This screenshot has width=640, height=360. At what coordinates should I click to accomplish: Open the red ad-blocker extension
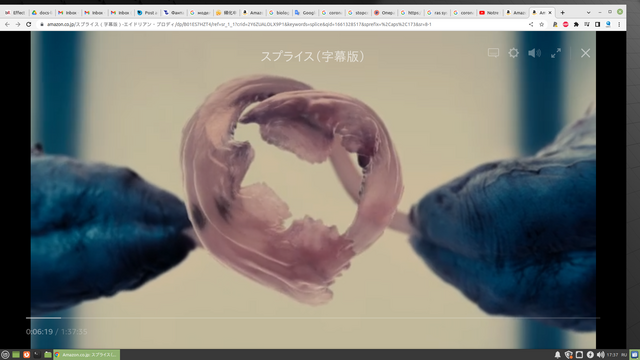pyautogui.click(x=566, y=24)
